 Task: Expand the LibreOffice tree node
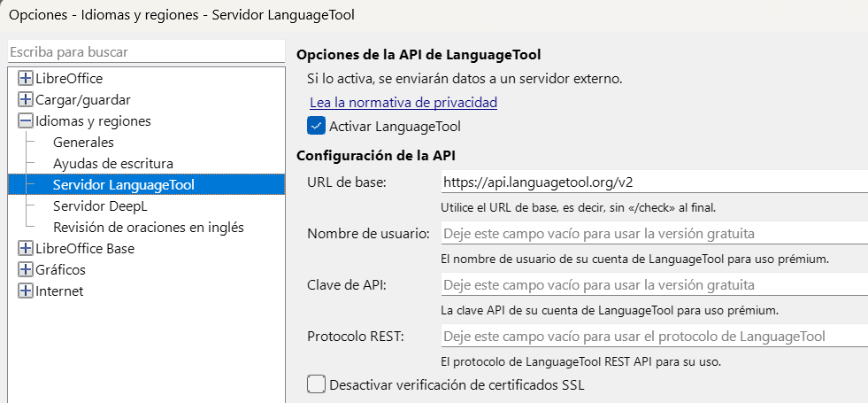click(26, 79)
